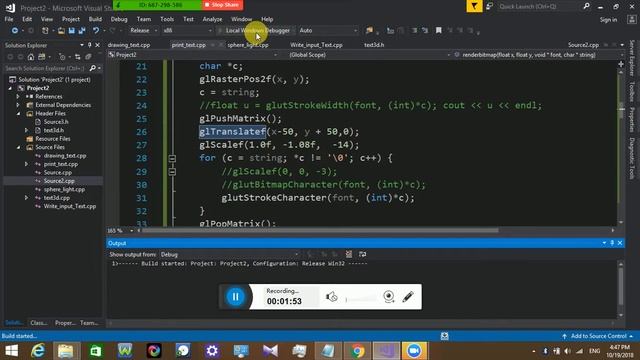The height and width of the screenshot is (360, 640).
Task: Click the Solution Explorer home icon
Action: point(31,57)
